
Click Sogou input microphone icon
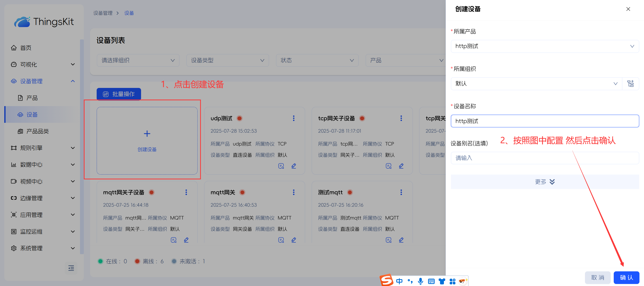pos(420,281)
